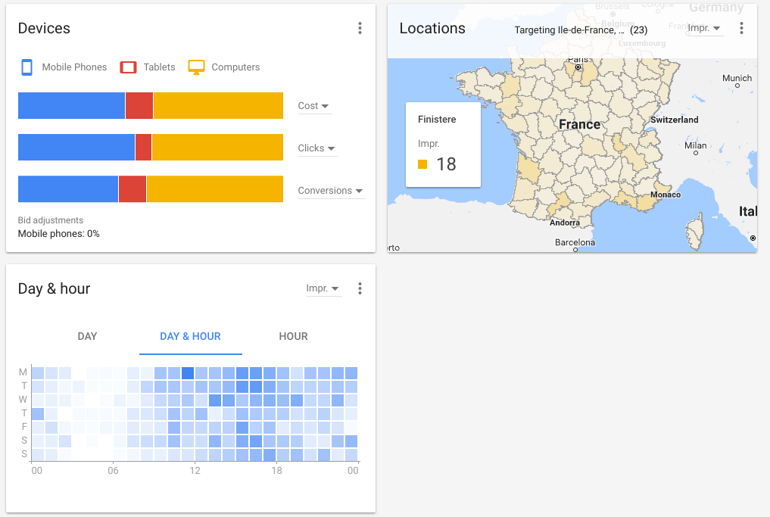Open the Locations card three-dot menu
The image size is (770, 517).
point(741,29)
